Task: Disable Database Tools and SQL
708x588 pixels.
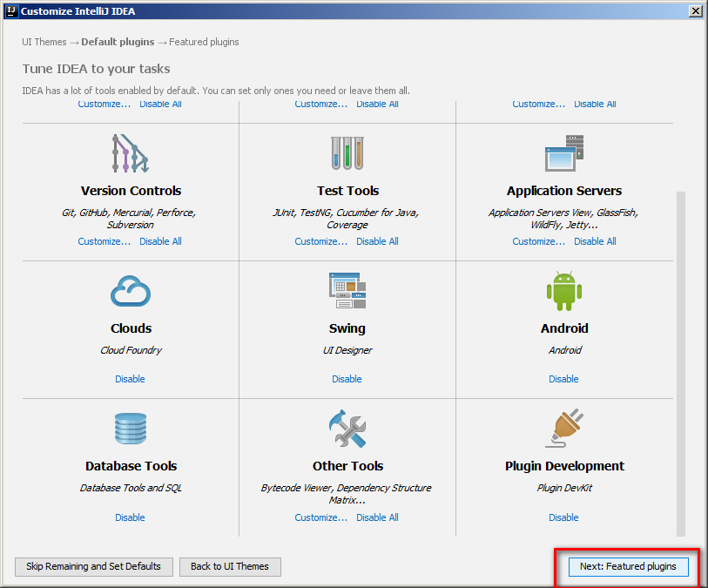Action: 130,517
